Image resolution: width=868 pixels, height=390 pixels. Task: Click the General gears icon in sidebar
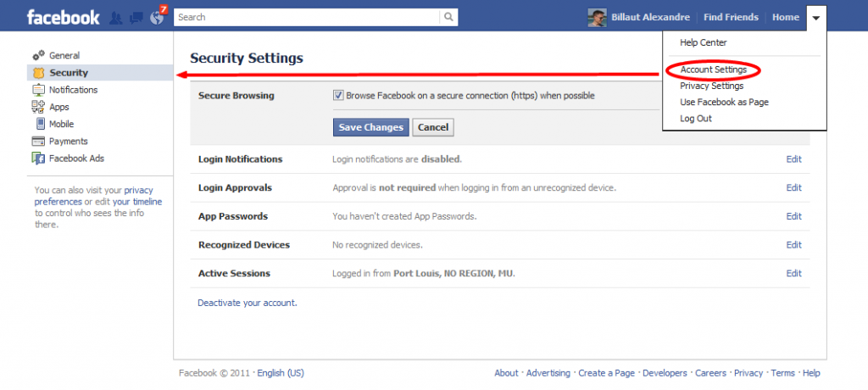(x=38, y=55)
